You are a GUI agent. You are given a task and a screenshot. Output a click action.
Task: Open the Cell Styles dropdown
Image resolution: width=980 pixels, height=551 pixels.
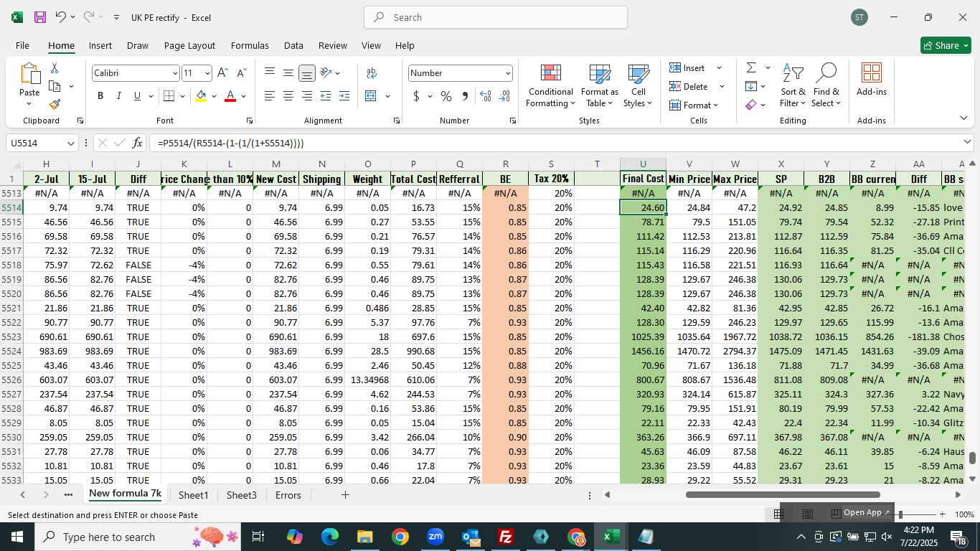point(638,85)
